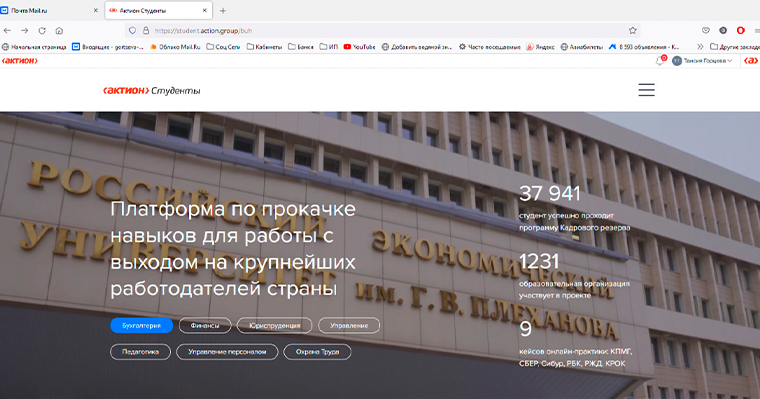Open the Начальная страница bookmark

tap(34, 47)
